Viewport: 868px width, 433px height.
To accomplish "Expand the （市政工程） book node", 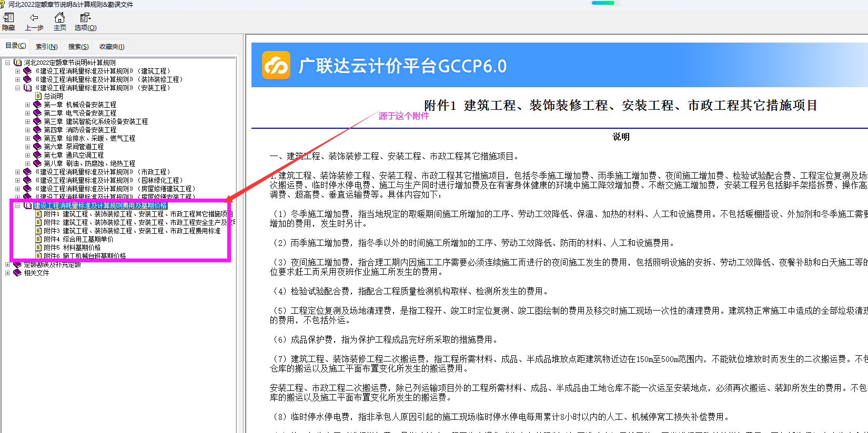I will [x=17, y=172].
